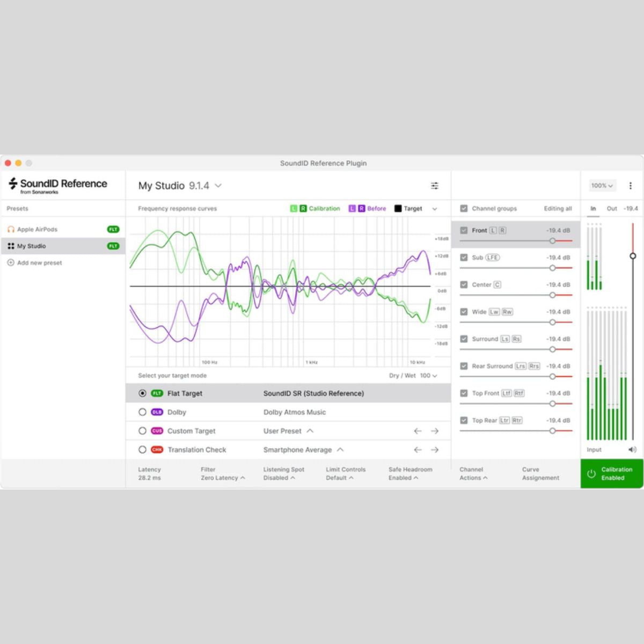644x644 pixels.
Task: Go to previous Custom Target user preset arrow
Action: (x=418, y=431)
